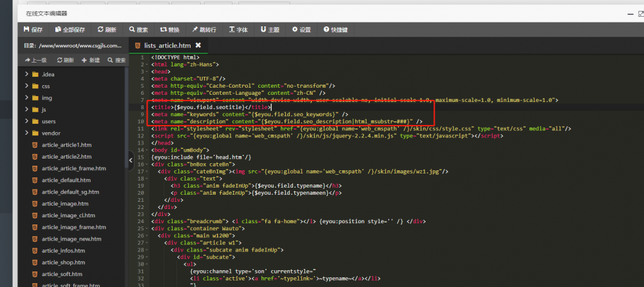The height and width of the screenshot is (287, 644).
Task: Open article_article_frame.htm file
Action: click(74, 168)
